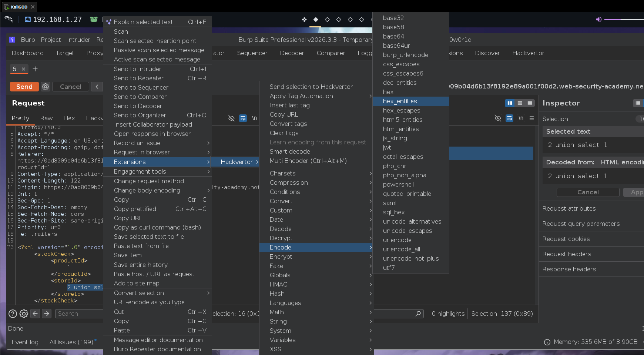Click the request Search input field
Viewport: 644px width, 355px height.
coord(79,314)
